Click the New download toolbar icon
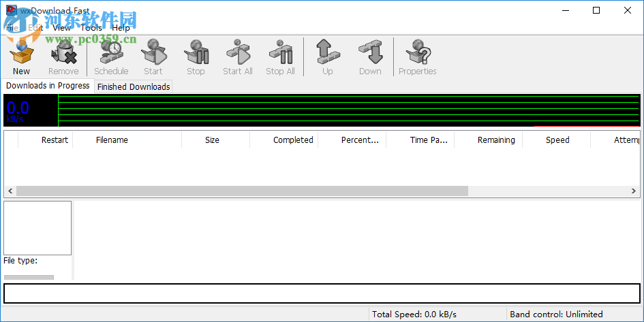Image resolution: width=644 pixels, height=322 pixels. [21, 57]
